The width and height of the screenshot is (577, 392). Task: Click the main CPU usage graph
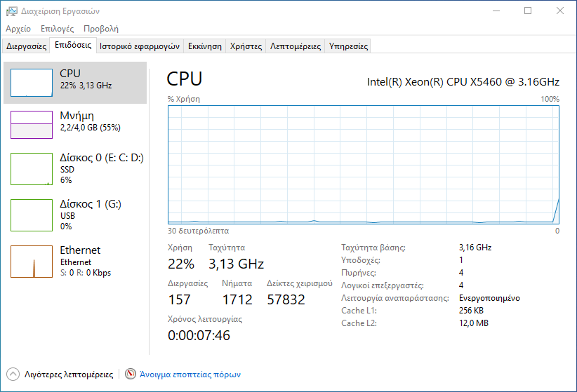[364, 165]
